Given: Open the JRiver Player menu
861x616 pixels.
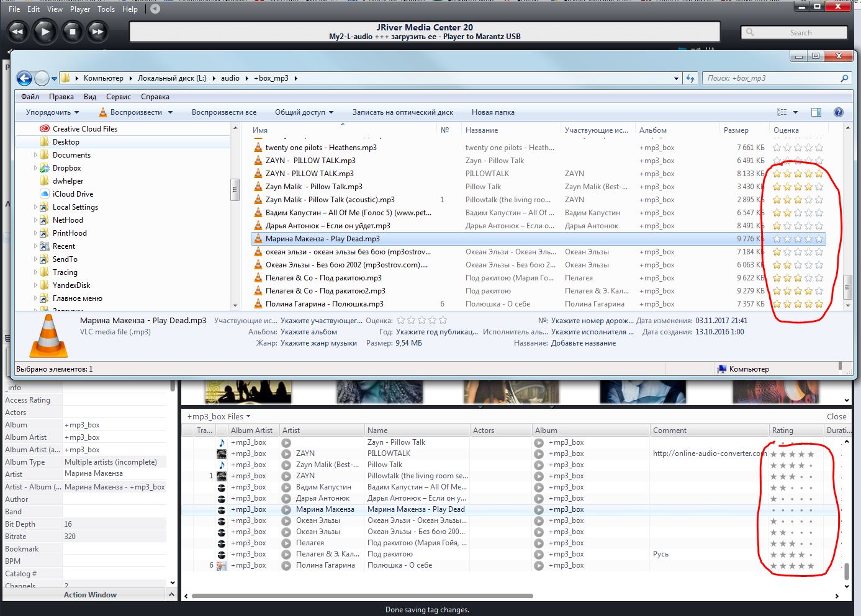Looking at the screenshot, I should coord(80,9).
